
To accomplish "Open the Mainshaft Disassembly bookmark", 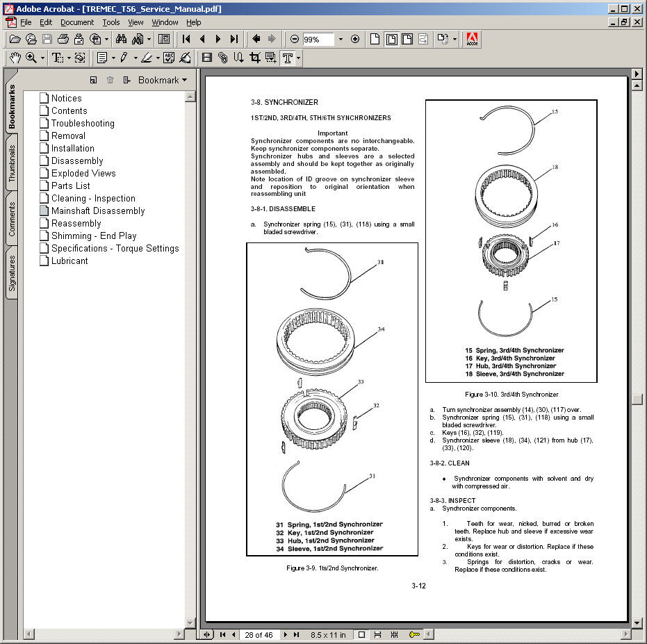I will [x=98, y=210].
